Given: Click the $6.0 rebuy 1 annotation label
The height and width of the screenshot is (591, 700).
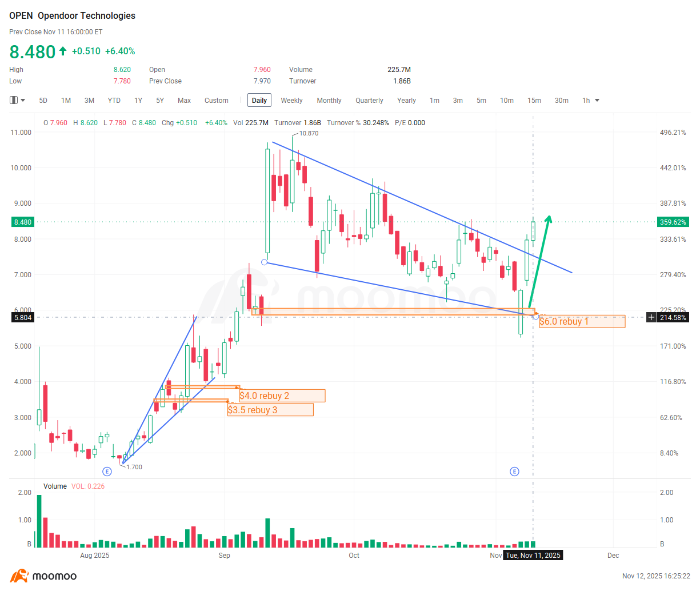Looking at the screenshot, I should (x=582, y=321).
